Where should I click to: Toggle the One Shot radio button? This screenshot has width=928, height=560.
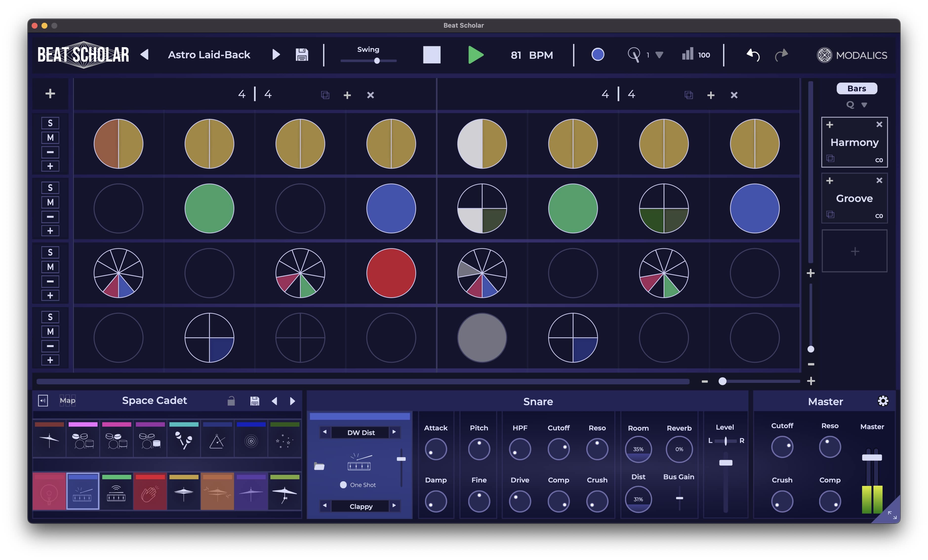coord(343,485)
